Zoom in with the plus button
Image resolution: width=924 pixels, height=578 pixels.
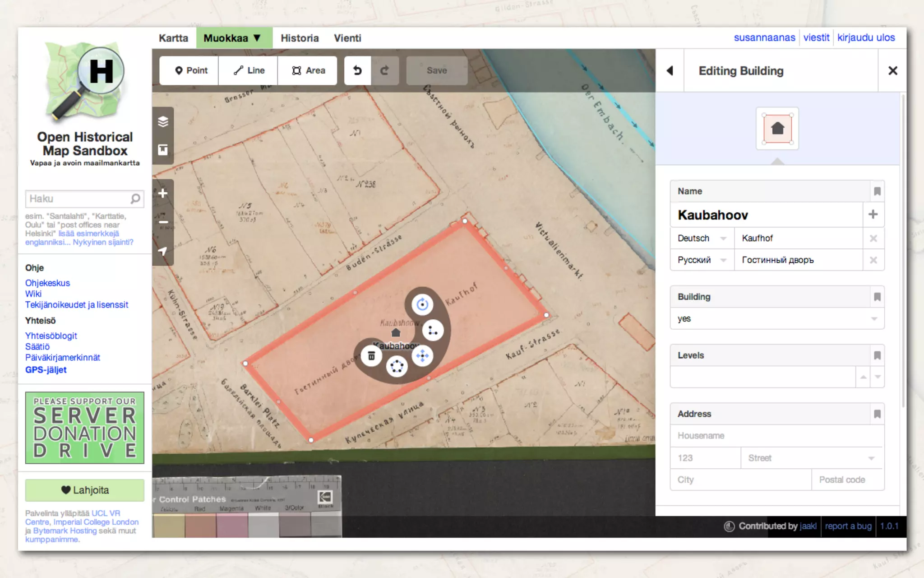pos(163,193)
